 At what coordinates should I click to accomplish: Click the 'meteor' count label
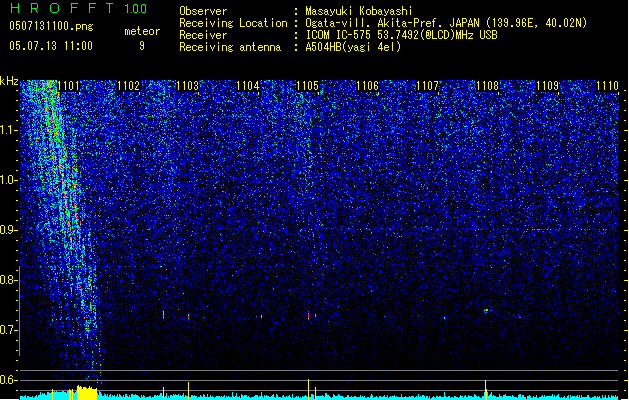pyautogui.click(x=142, y=31)
